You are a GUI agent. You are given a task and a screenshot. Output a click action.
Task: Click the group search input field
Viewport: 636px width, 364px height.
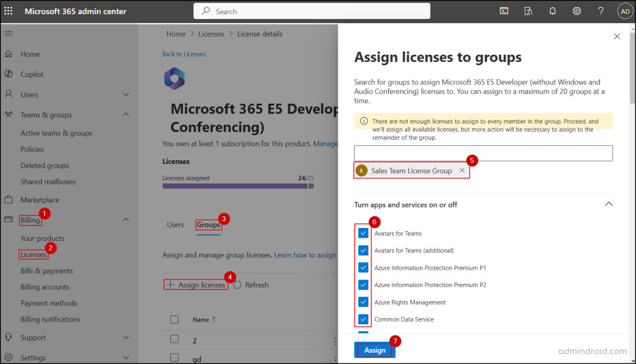click(483, 153)
